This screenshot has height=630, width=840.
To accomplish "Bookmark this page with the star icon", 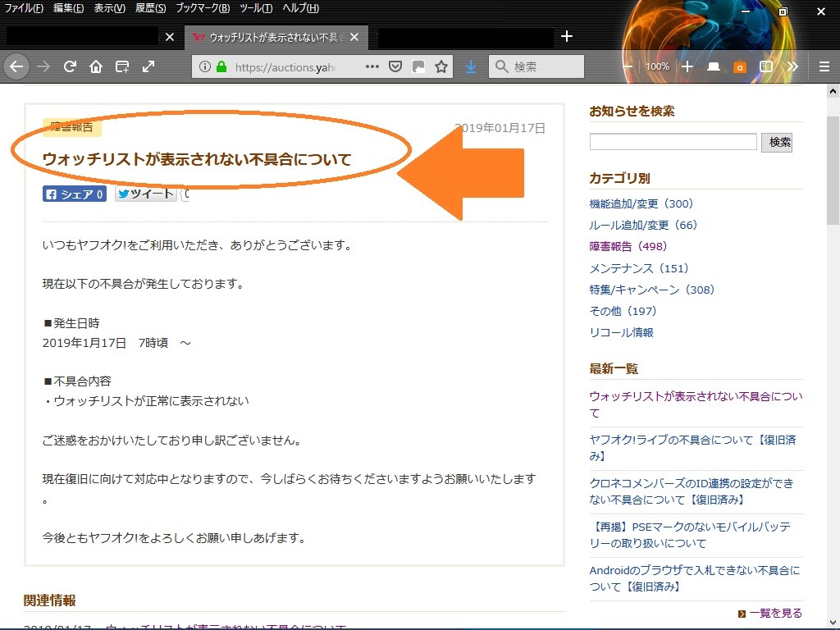I will [x=441, y=66].
